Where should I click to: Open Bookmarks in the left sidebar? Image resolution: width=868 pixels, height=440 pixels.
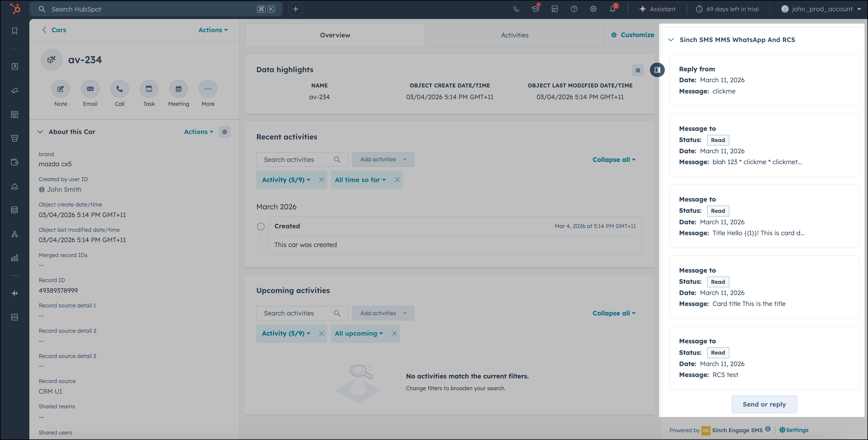[14, 31]
